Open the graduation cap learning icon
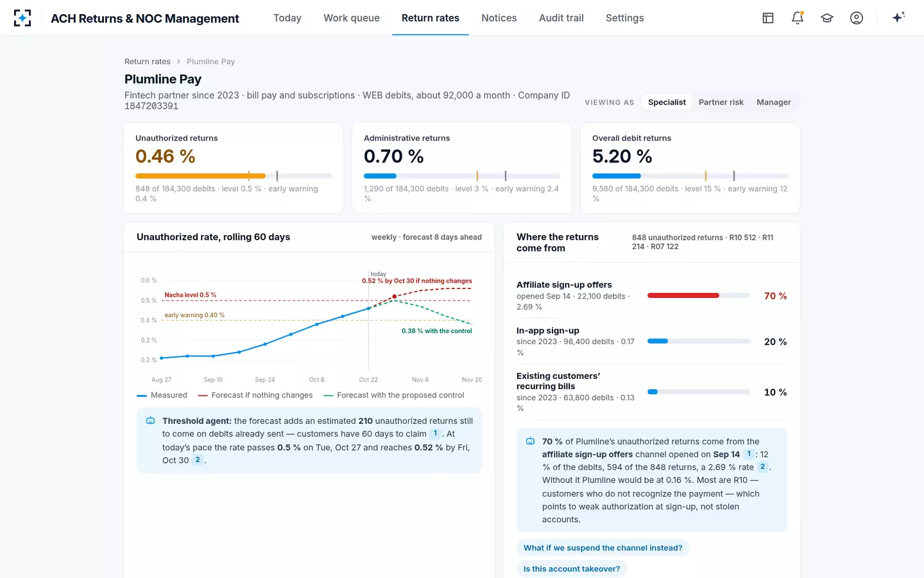 point(827,18)
